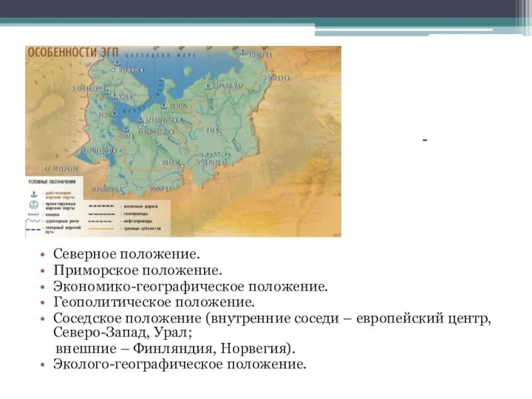Viewport: 532px width, 399px height.
Task: Click the 'железные дороги' legend text
Action: pos(141,206)
